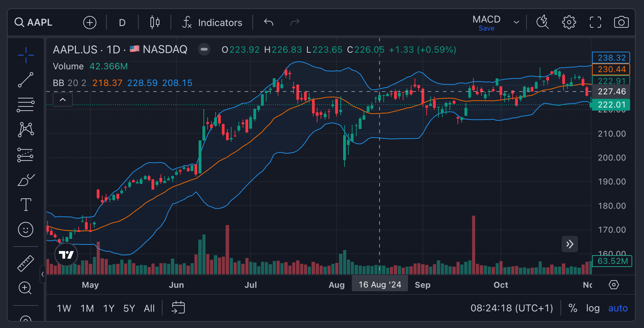Open the forecasting and measurement tools

[x=25, y=155]
